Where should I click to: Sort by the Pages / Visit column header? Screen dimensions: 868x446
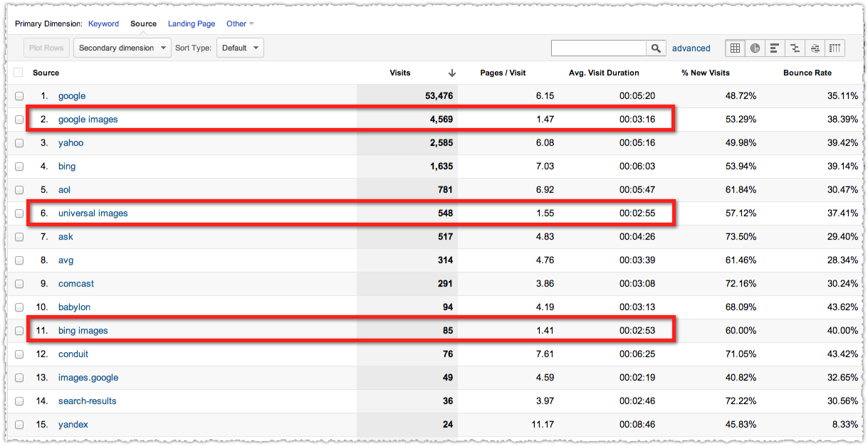point(503,73)
